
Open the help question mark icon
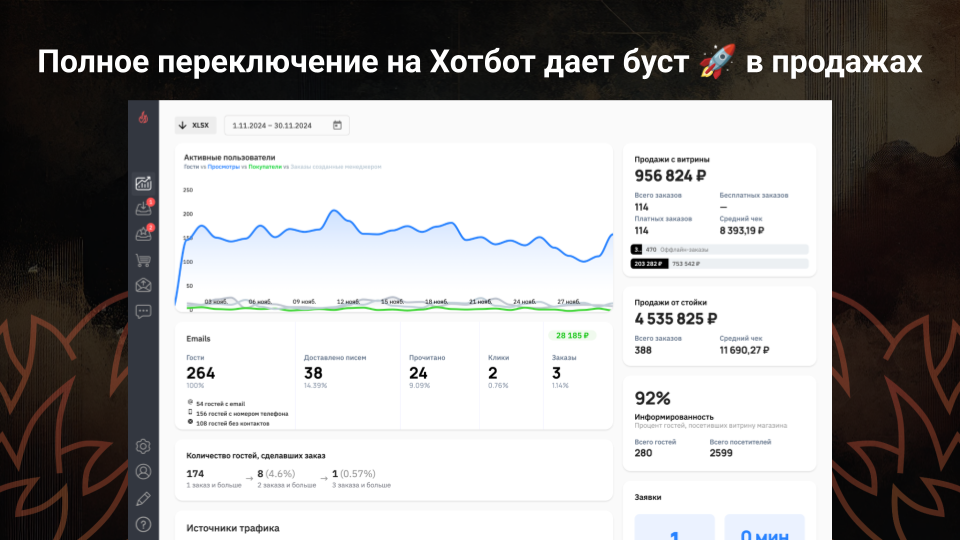tap(143, 525)
